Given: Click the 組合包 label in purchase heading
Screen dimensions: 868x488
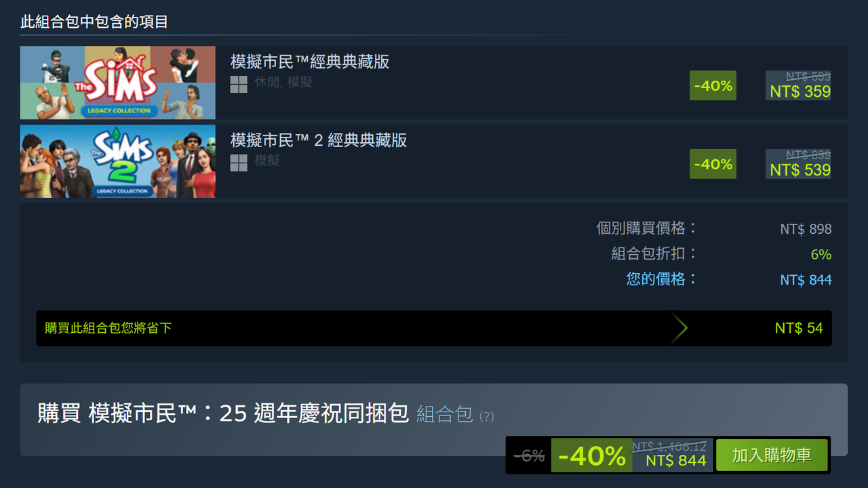Looking at the screenshot, I should [x=444, y=414].
